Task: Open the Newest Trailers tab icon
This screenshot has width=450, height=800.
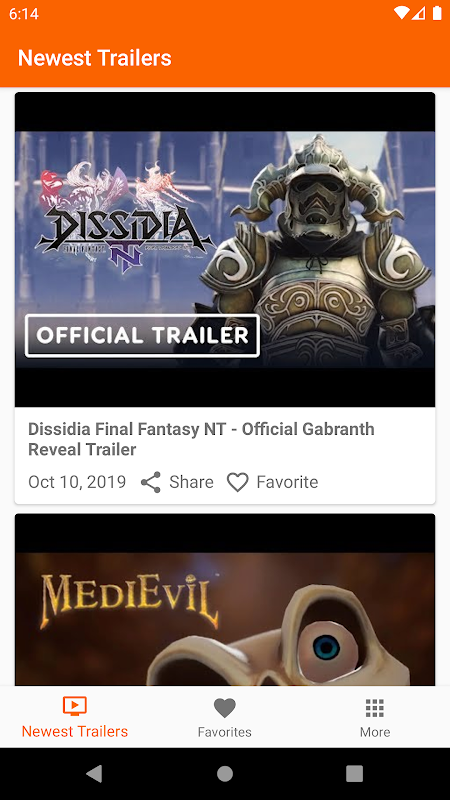Action: pos(75,706)
